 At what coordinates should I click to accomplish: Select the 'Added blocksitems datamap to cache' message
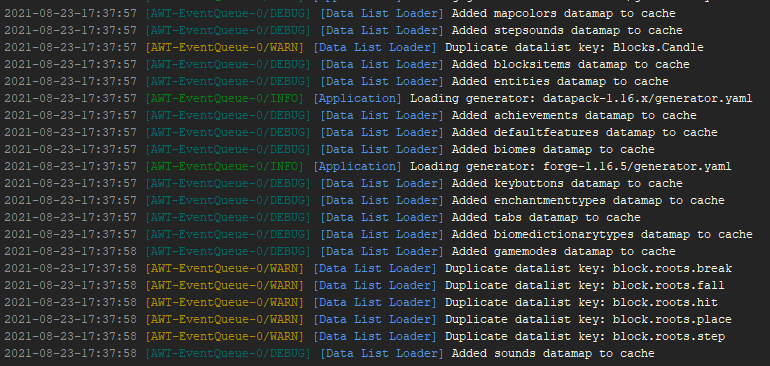570,64
